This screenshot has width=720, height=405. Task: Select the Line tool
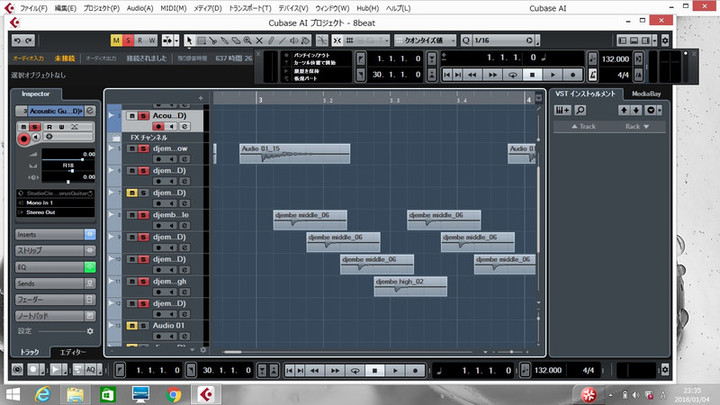pos(282,40)
